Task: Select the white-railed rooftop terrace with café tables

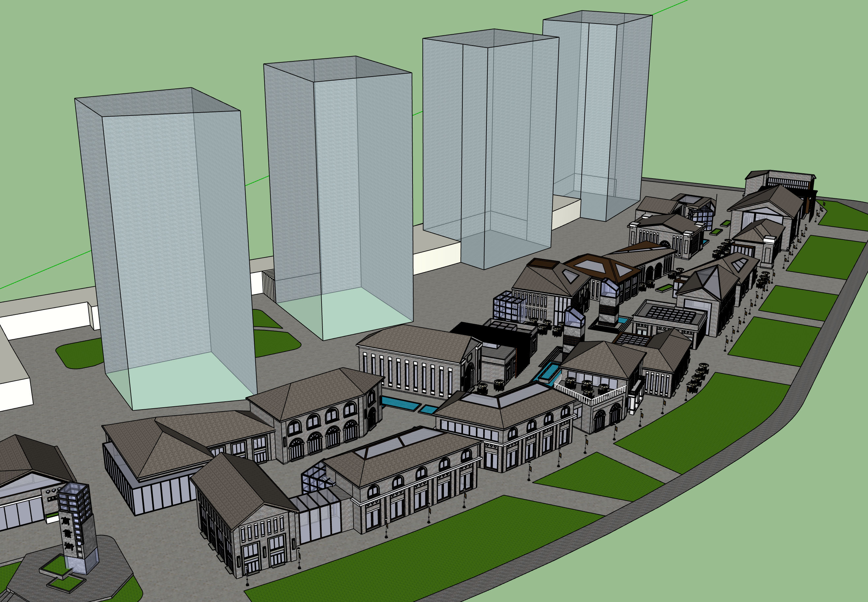Action: pyautogui.click(x=590, y=389)
